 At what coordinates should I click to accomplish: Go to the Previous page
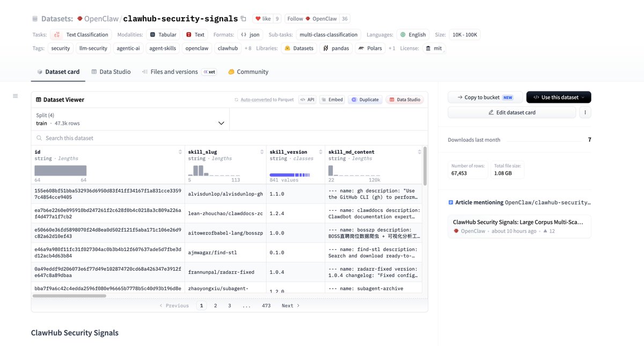(174, 306)
